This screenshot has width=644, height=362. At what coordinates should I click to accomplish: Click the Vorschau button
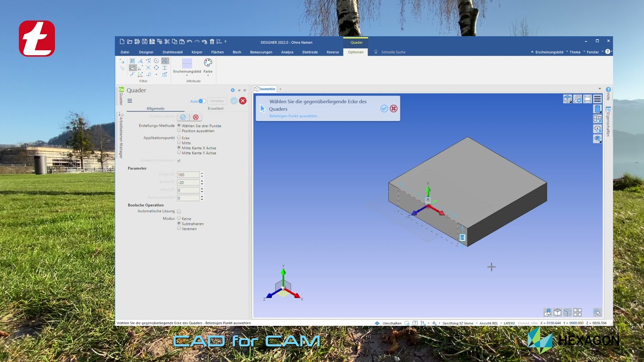(x=217, y=101)
